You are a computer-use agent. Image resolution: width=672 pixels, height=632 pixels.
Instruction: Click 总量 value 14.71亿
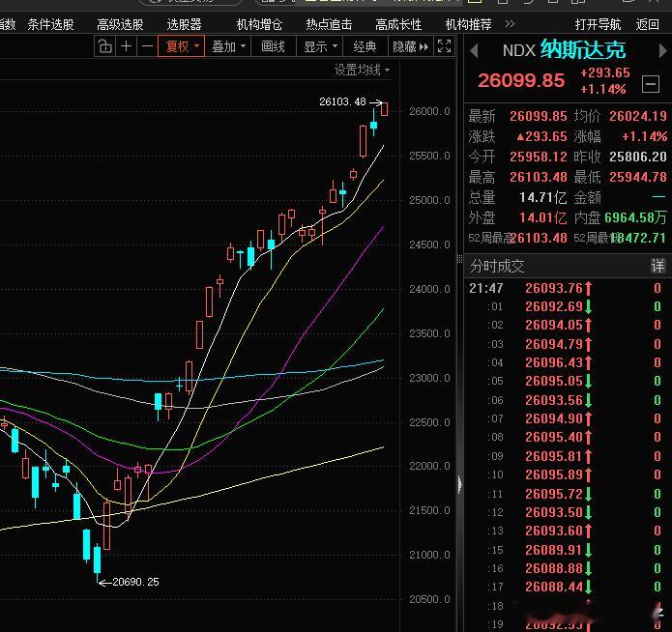click(543, 197)
